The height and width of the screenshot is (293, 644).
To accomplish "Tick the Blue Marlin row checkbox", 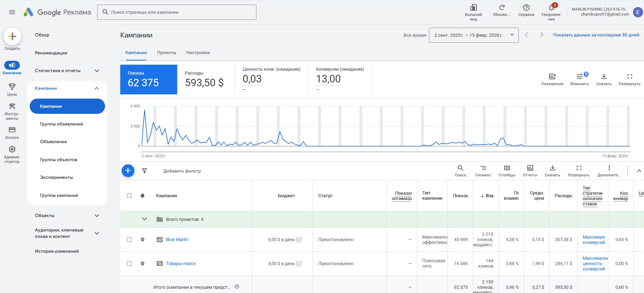I will point(129,240).
